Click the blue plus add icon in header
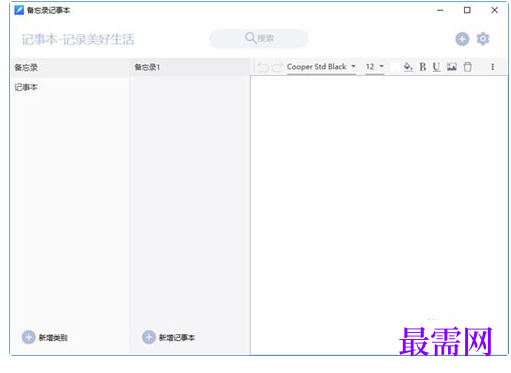Screen dimensions: 511x373 point(462,39)
